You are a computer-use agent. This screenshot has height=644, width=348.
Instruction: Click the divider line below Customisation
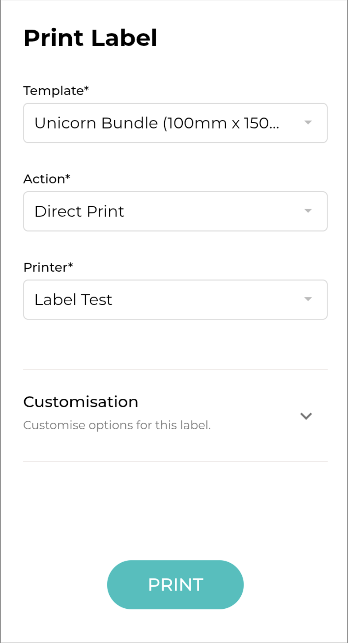click(x=175, y=461)
